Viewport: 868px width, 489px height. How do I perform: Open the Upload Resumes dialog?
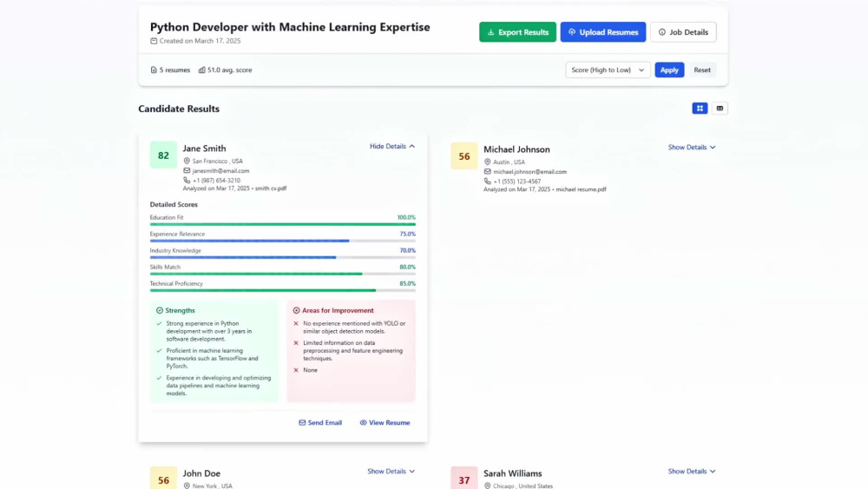[x=603, y=32]
